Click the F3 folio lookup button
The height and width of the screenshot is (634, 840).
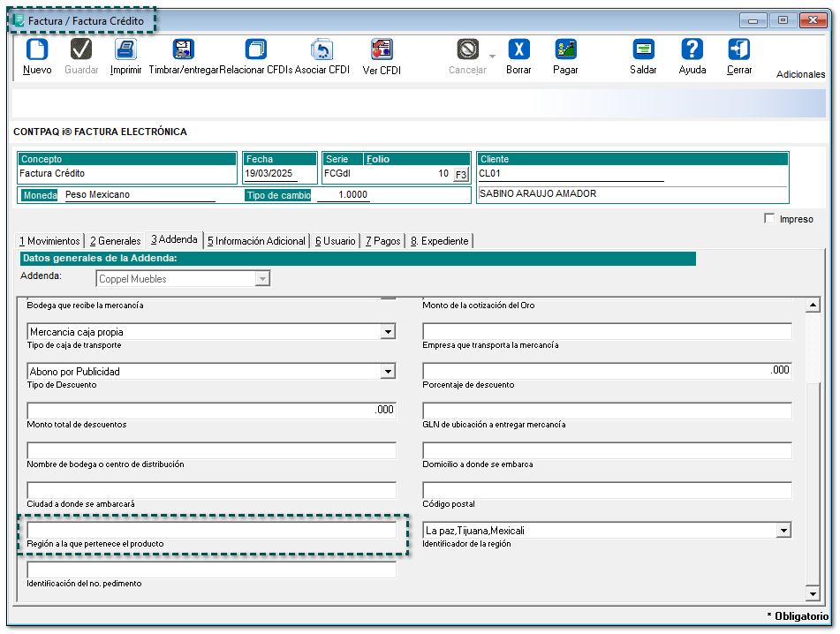[461, 175]
